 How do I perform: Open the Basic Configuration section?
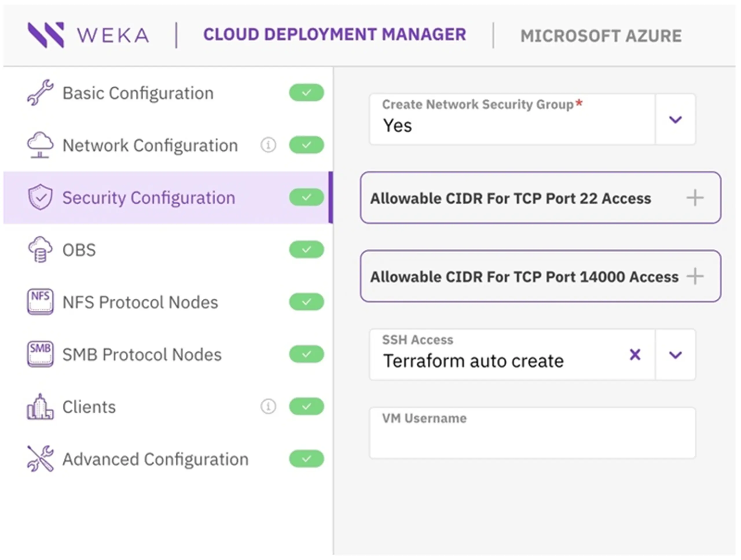[x=168, y=93]
